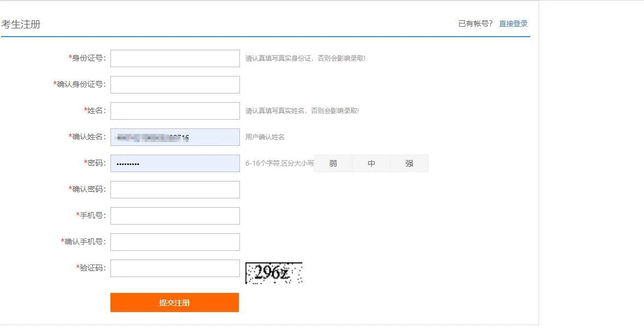The width and height of the screenshot is (644, 329).
Task: Focus the 确认密码 input box
Action: (175, 190)
